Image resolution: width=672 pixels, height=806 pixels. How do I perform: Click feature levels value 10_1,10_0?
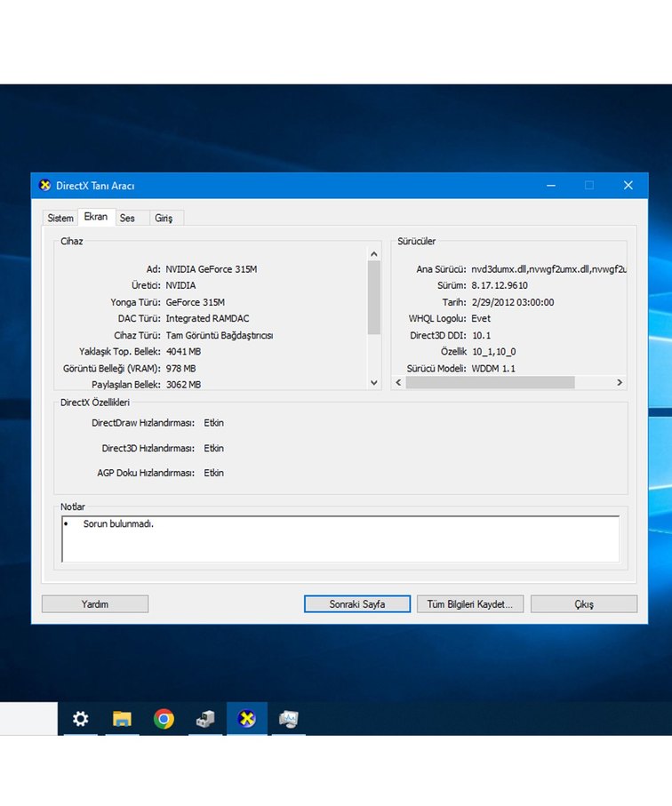(x=493, y=352)
